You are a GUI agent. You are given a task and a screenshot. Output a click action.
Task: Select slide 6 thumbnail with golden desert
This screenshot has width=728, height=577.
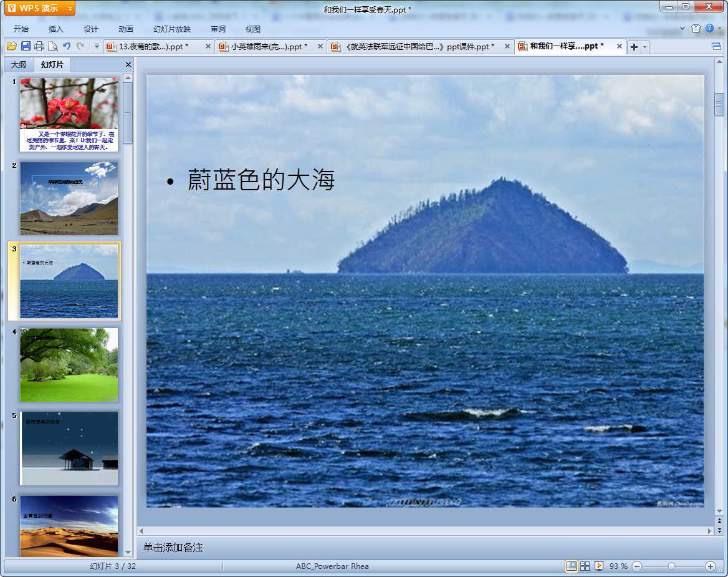coord(69,526)
